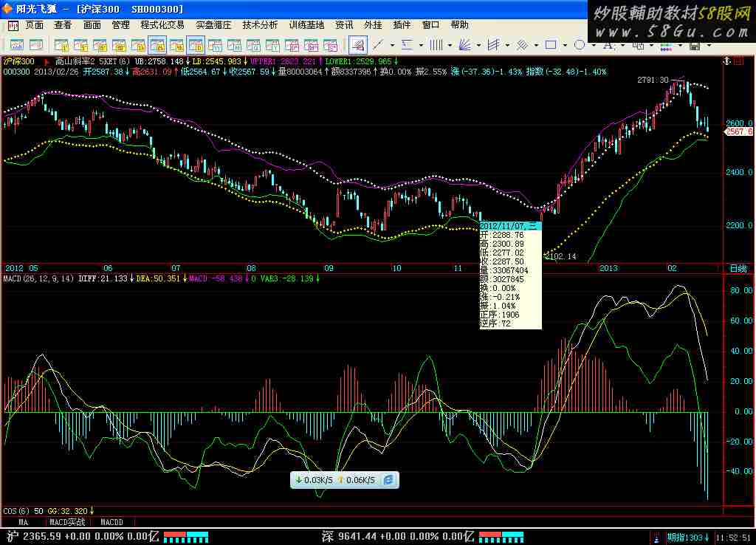
Task: Select the diagonal line drawing tool
Action: 379,45
